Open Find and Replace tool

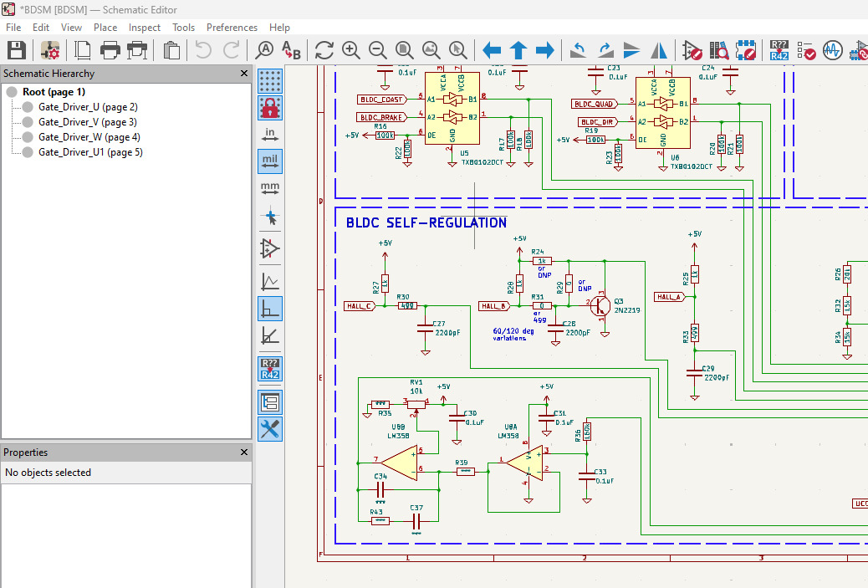[291, 50]
